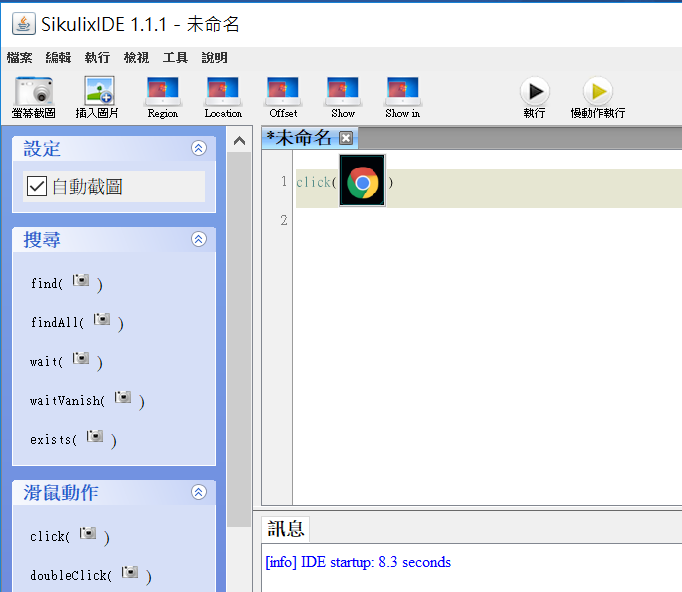This screenshot has width=682, height=592.
Task: Click camera icon in exists( ) command
Action: tap(95, 436)
